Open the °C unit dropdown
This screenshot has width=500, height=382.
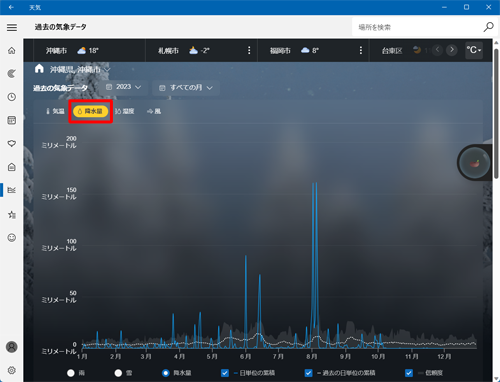pos(474,50)
